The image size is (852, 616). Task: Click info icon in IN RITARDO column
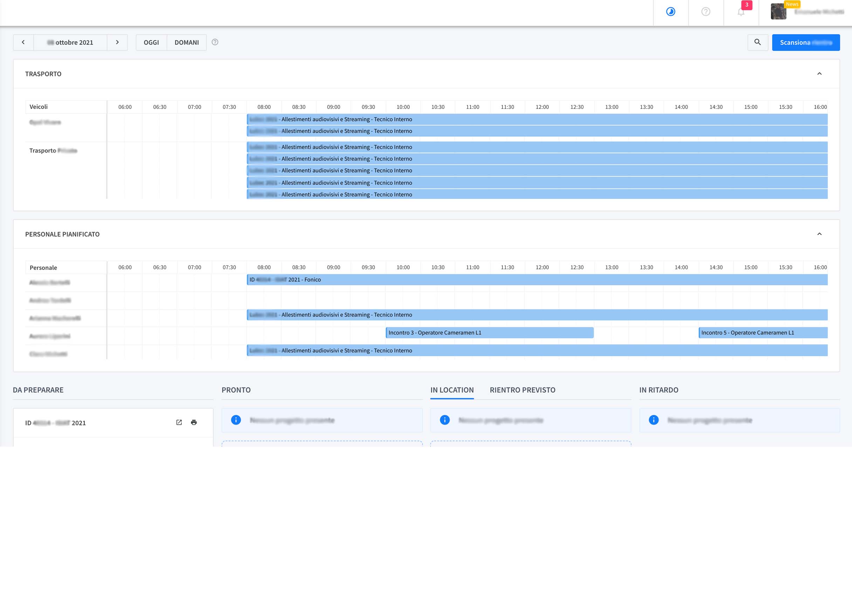click(x=653, y=420)
